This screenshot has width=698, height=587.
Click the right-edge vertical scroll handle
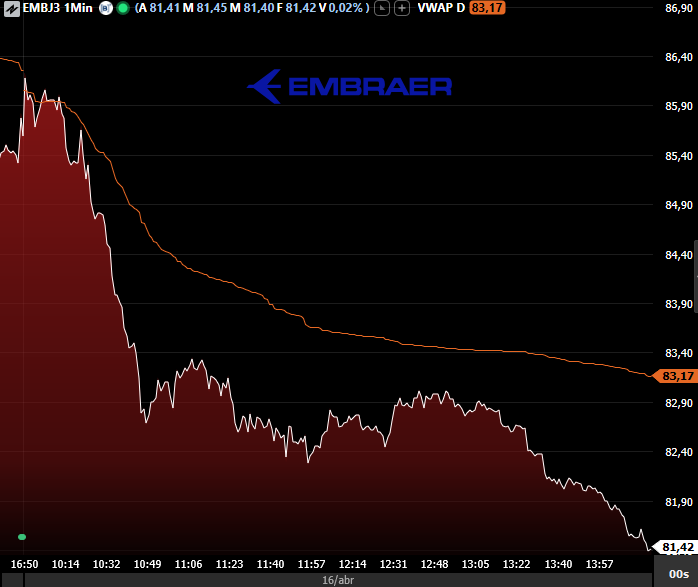(696, 277)
